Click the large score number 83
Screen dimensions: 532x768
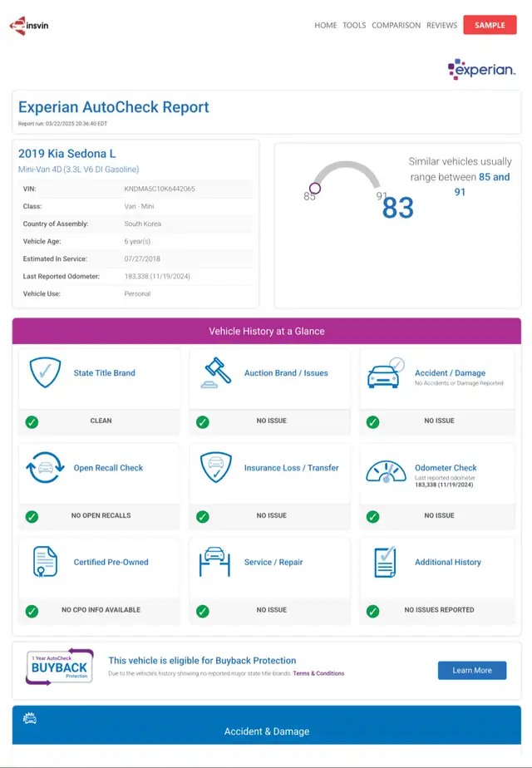[398, 207]
